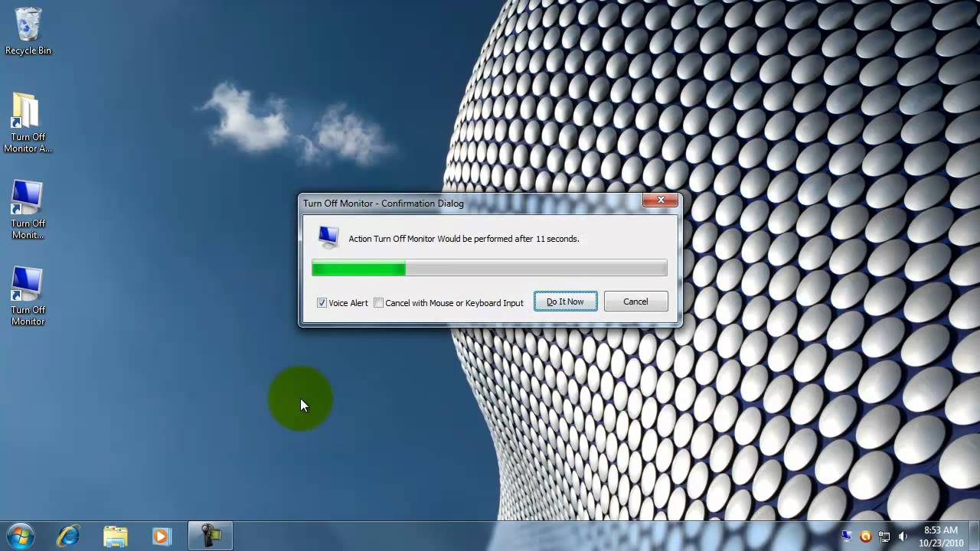This screenshot has height=551, width=980.
Task: Click the Show Desktop button at the taskbar edge
Action: point(975,536)
